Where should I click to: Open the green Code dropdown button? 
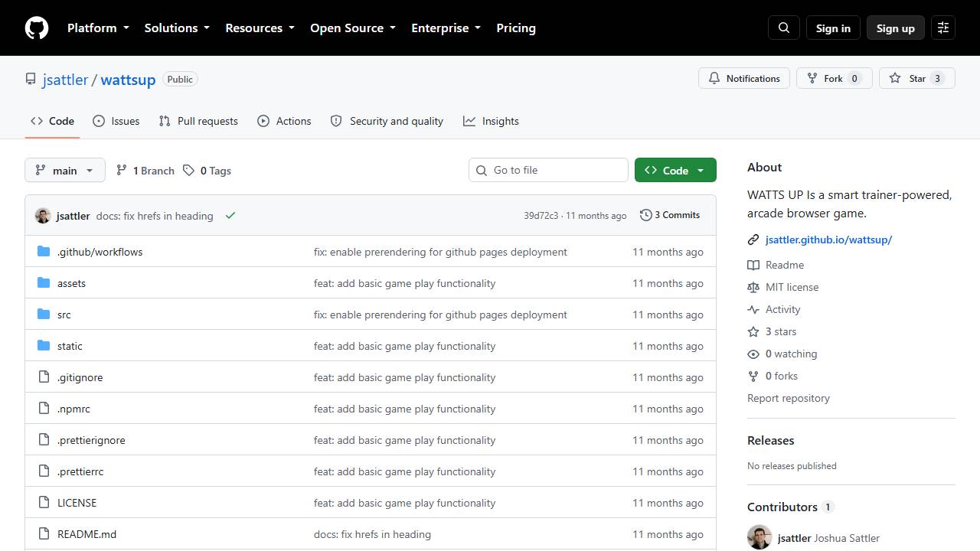coord(675,170)
